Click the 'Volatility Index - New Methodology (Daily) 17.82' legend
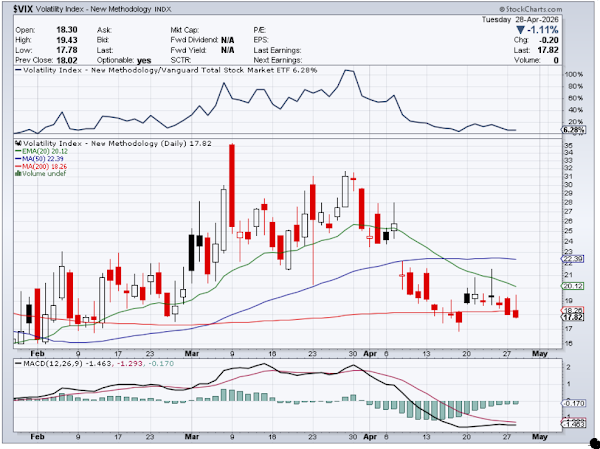 (x=117, y=144)
